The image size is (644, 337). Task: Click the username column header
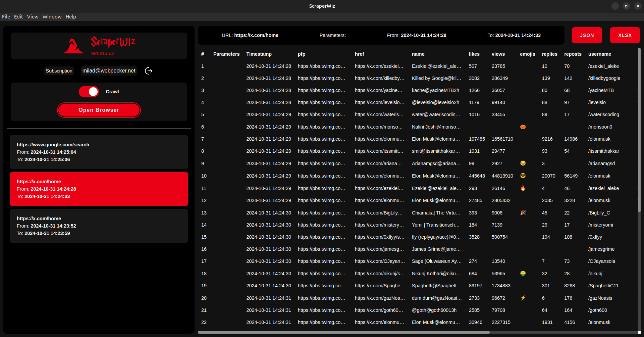pyautogui.click(x=600, y=54)
